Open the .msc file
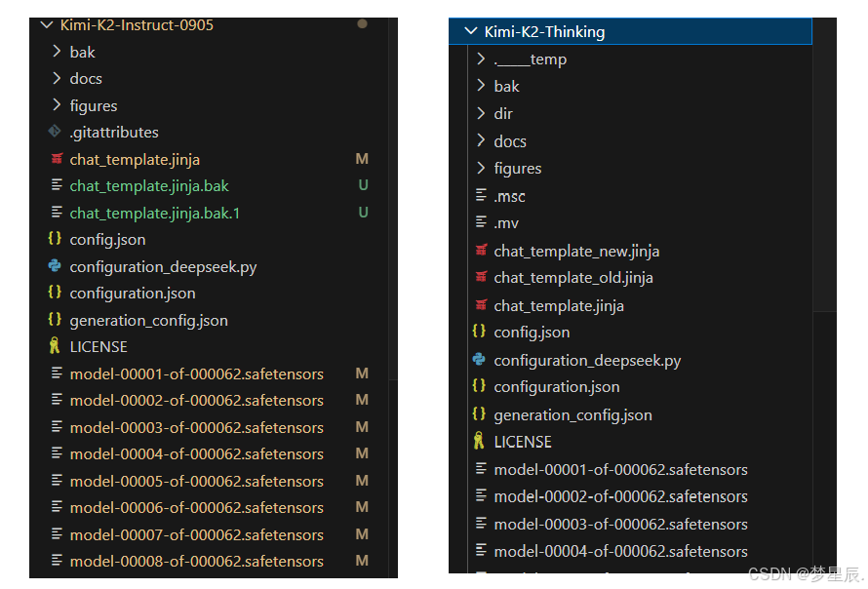 [509, 197]
